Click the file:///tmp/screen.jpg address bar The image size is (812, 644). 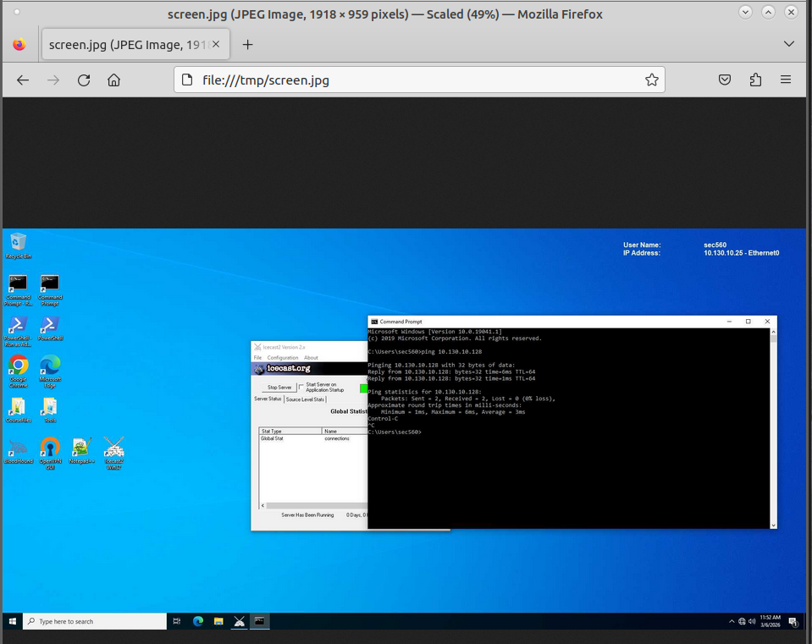click(x=419, y=80)
